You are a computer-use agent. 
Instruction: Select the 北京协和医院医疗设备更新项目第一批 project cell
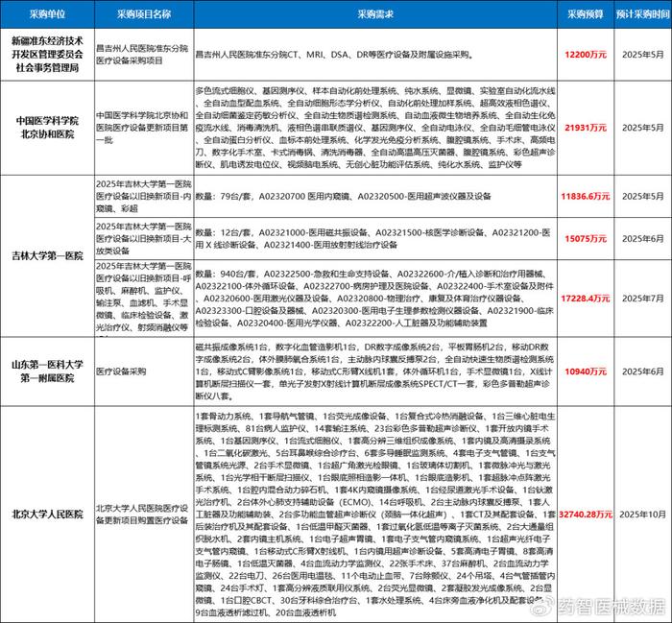[144, 128]
